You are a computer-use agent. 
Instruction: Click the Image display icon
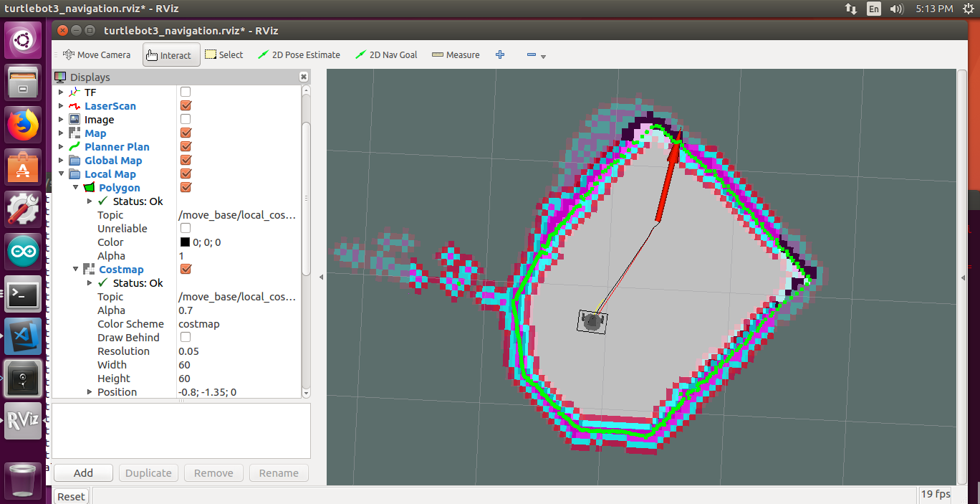(75, 120)
